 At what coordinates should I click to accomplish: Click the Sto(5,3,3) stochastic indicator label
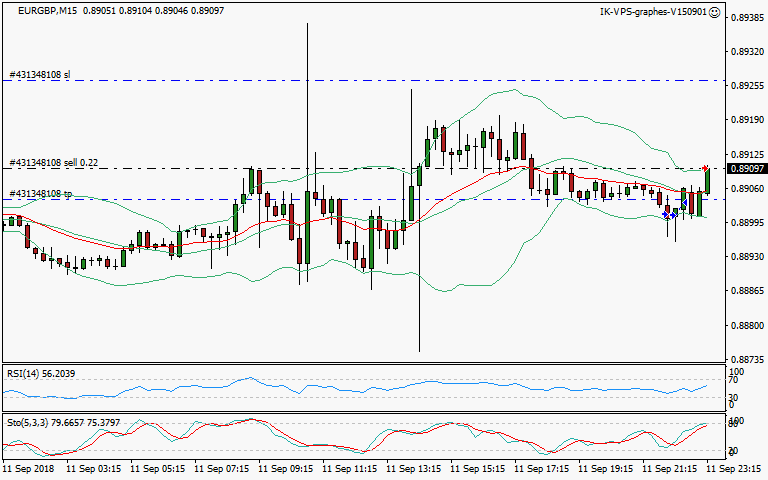63,423
